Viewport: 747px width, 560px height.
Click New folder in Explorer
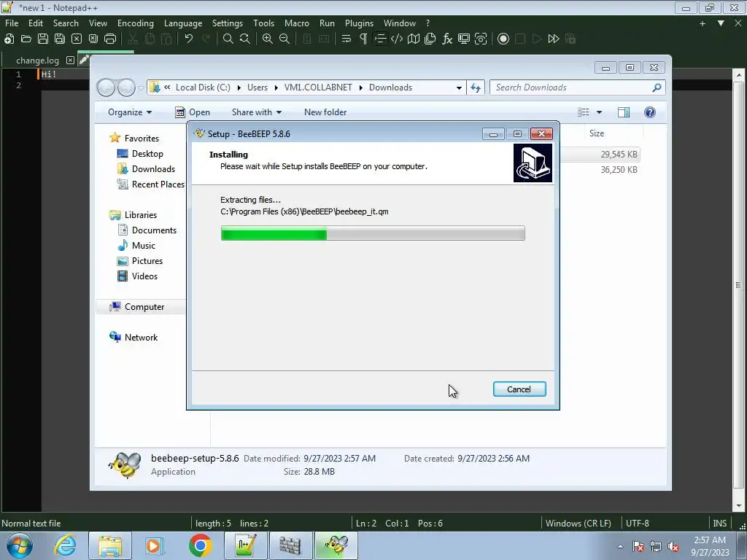(x=325, y=112)
